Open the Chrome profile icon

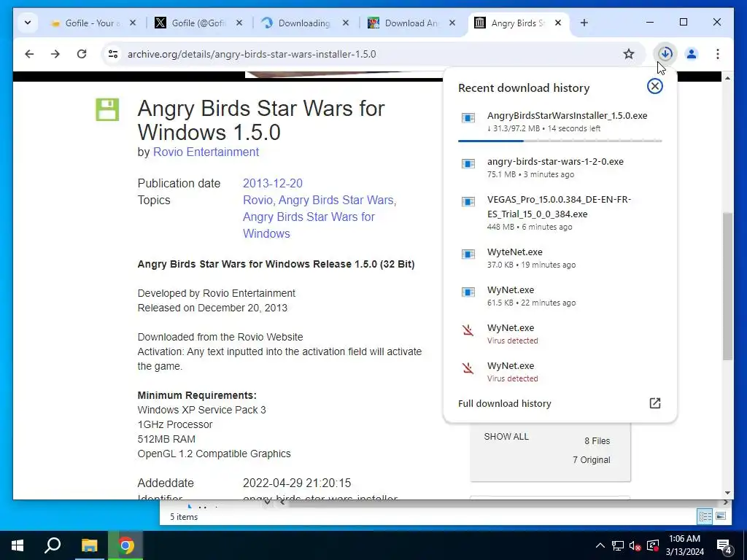coord(692,54)
